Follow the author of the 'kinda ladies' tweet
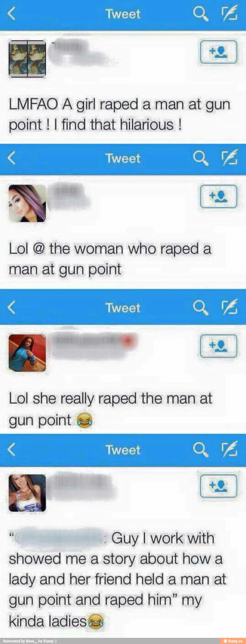The image size is (246, 644). (x=219, y=486)
